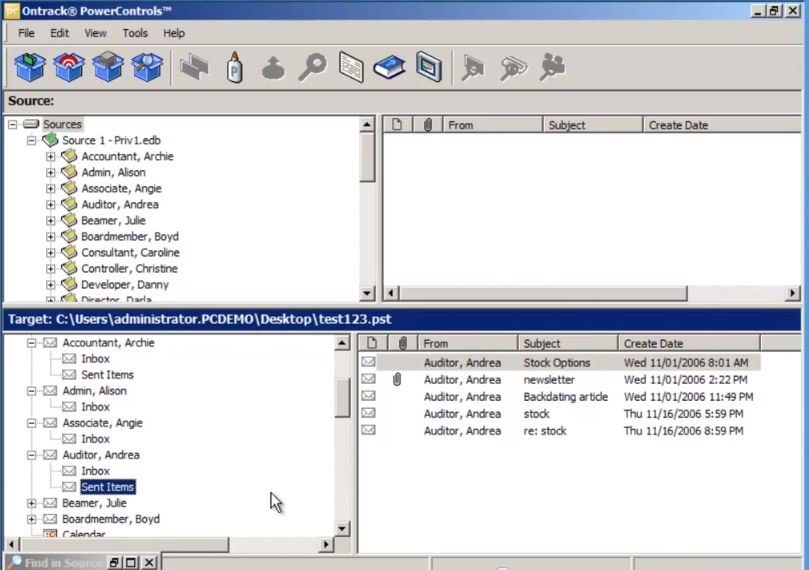Select Inbox under Admin, Alison
The image size is (809, 570).
[95, 406]
